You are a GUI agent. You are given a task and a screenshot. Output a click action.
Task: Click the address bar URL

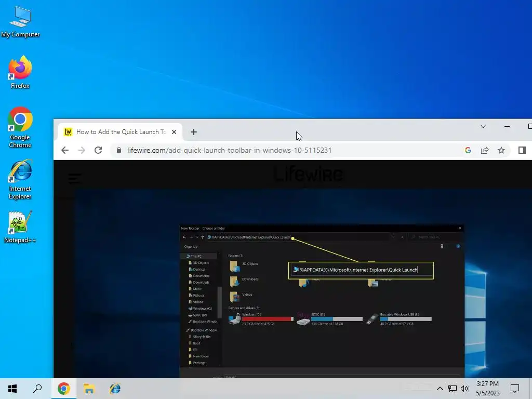pos(229,150)
